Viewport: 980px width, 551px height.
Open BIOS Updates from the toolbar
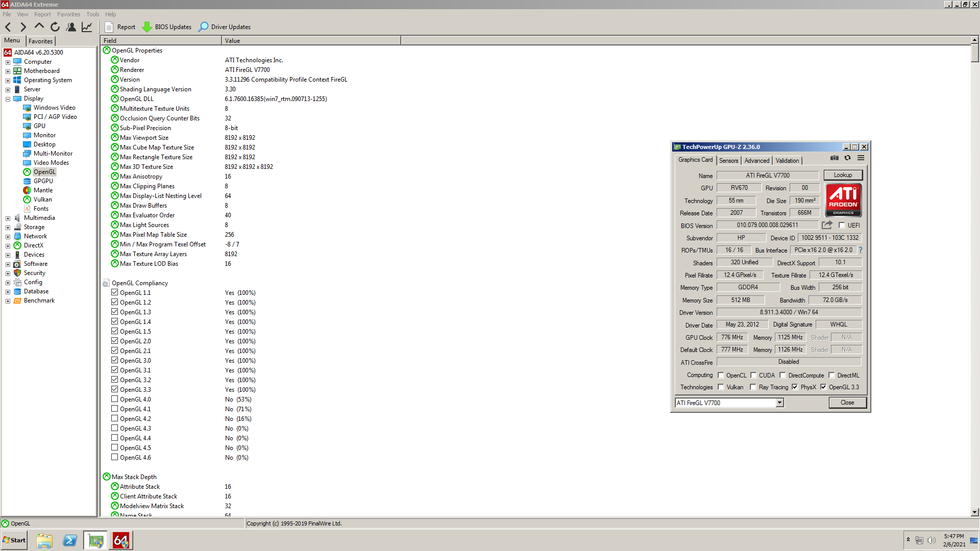point(167,27)
